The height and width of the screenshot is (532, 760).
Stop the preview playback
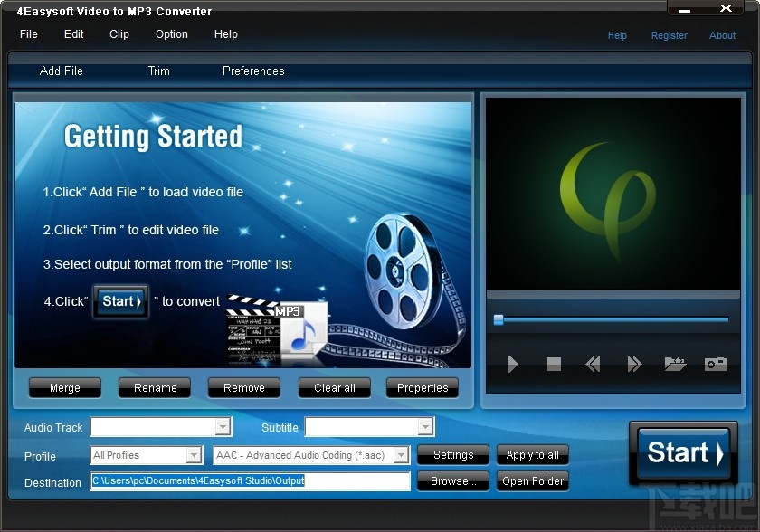pyautogui.click(x=553, y=365)
